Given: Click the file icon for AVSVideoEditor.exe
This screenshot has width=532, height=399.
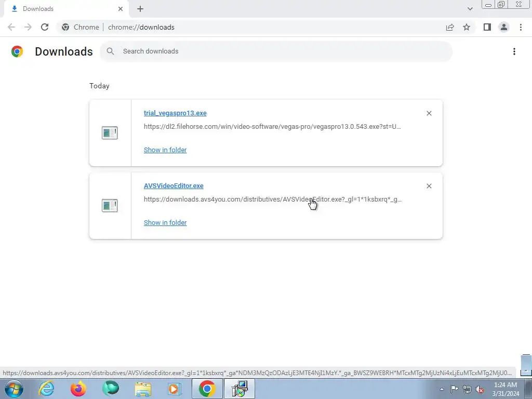Looking at the screenshot, I should point(110,205).
